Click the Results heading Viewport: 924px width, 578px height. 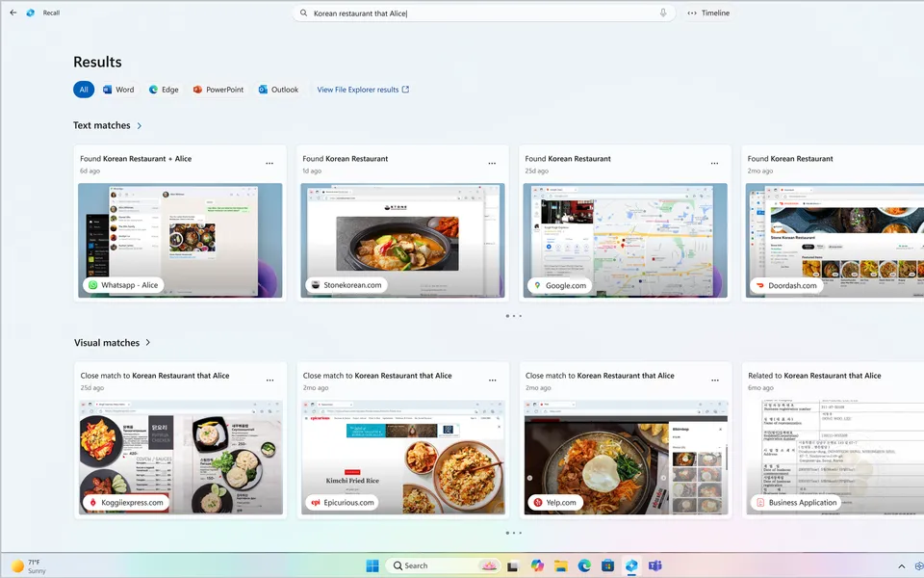(97, 62)
